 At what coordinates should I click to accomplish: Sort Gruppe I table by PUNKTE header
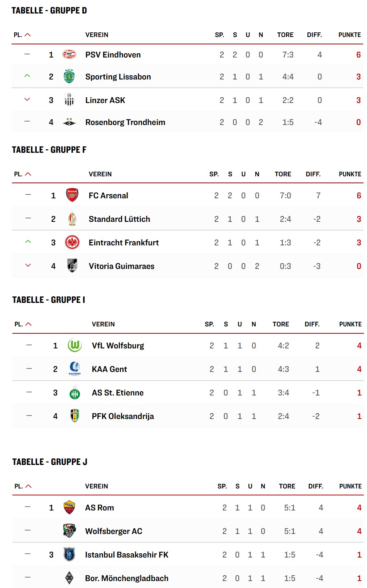click(x=350, y=324)
